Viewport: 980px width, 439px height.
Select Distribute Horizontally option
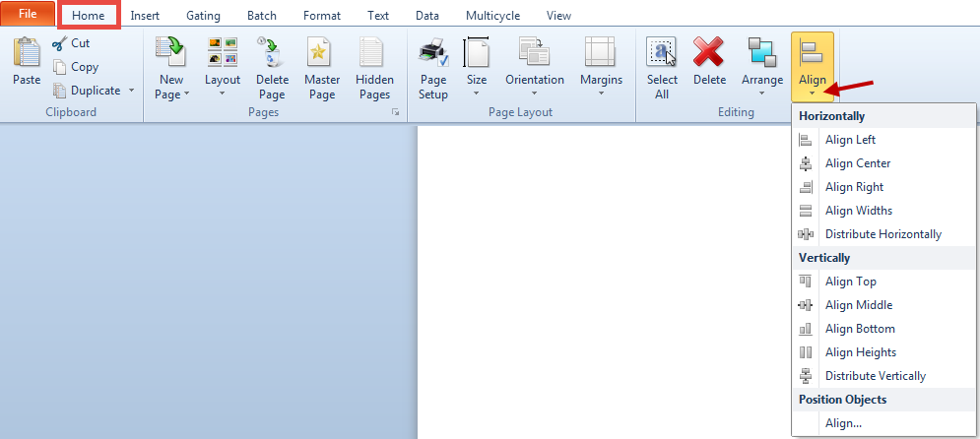882,234
